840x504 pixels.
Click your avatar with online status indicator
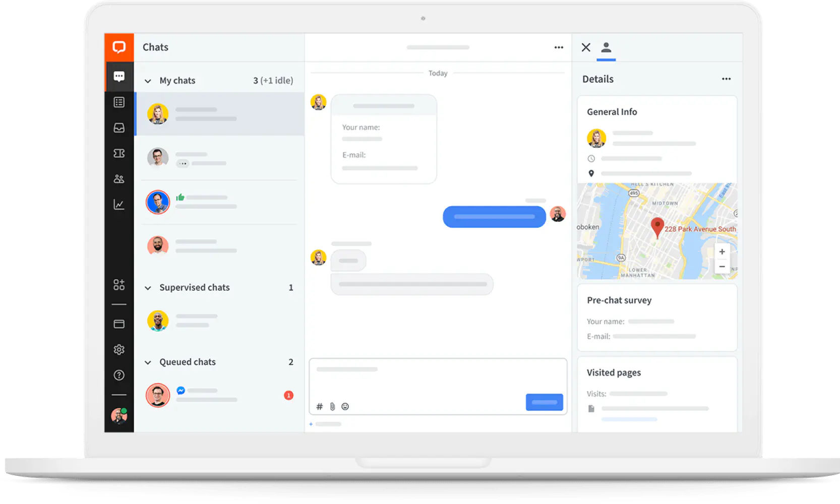coord(119,416)
